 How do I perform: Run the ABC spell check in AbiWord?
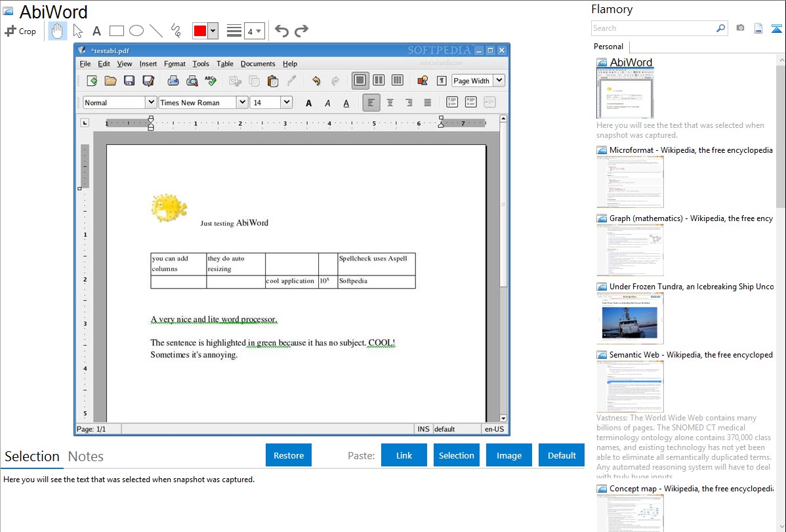pos(211,81)
